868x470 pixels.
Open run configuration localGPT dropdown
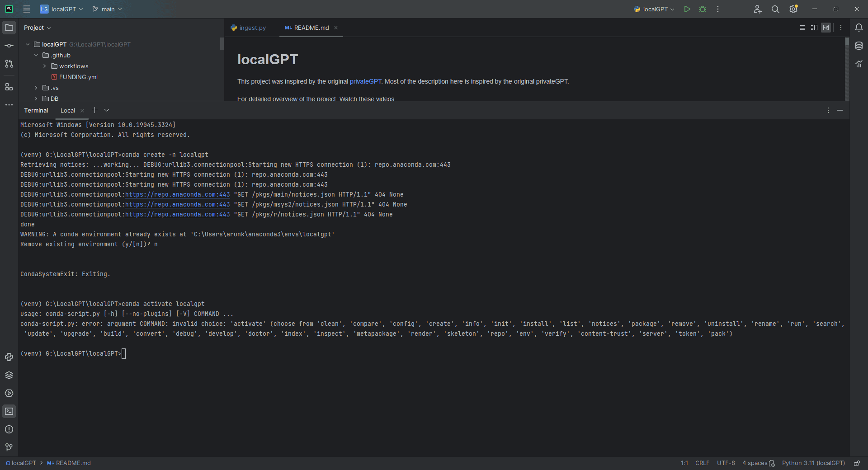point(654,9)
